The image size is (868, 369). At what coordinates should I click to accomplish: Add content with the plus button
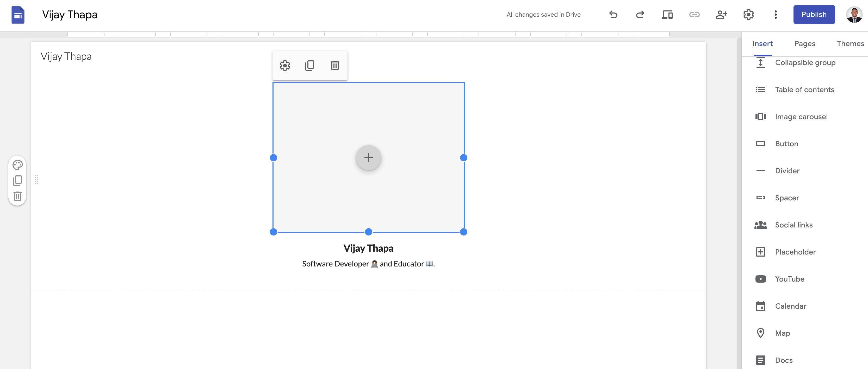369,157
